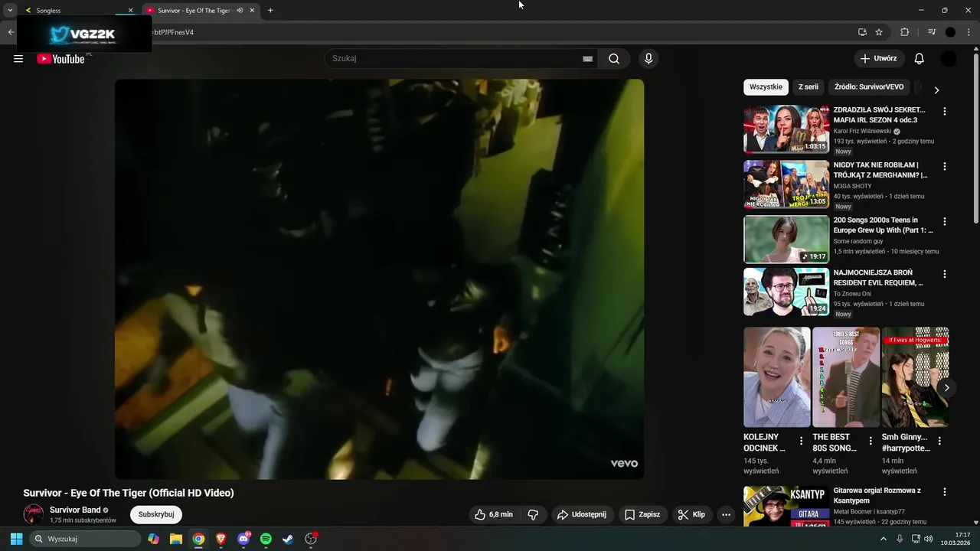
Task: Focus the Windows taskbar Wyszukaj search box
Action: click(x=85, y=539)
